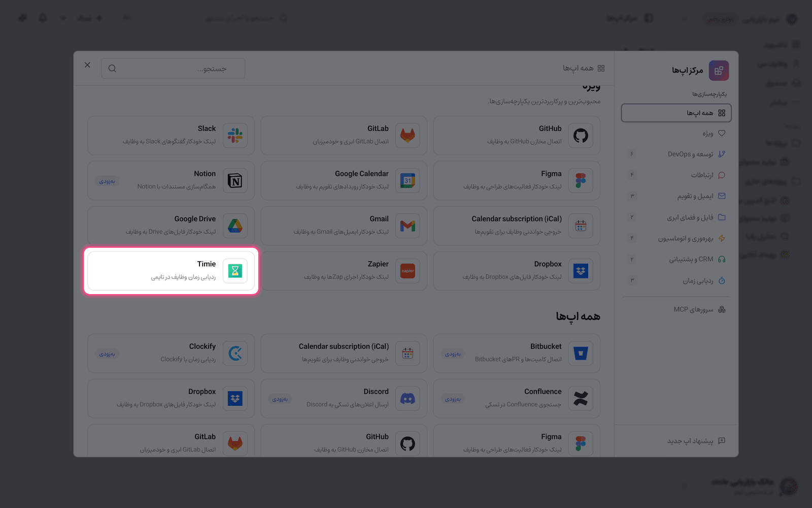The width and height of the screenshot is (812, 508).
Task: Click the Bitbucket card's به‌زودی badge
Action: [x=453, y=354]
